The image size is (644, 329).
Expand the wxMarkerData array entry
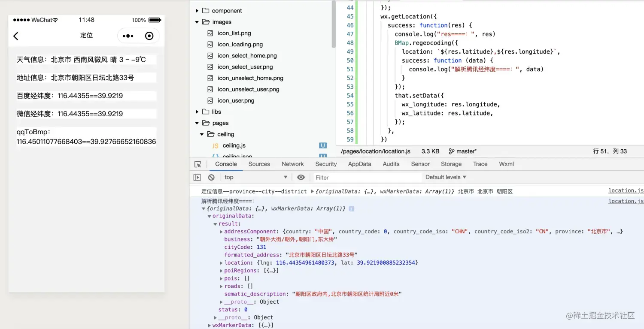tap(210, 325)
